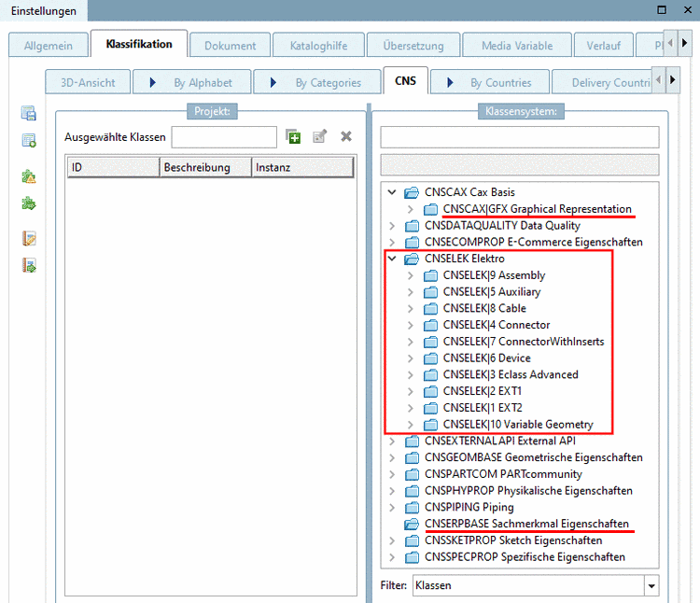Maximize the Einstellungen window
The height and width of the screenshot is (603, 700).
(662, 10)
